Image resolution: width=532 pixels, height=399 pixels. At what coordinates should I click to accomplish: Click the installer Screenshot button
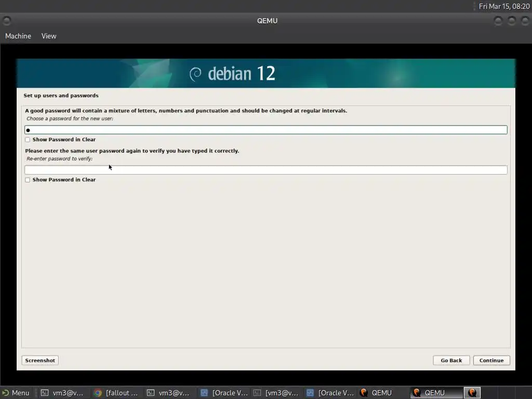(x=40, y=361)
